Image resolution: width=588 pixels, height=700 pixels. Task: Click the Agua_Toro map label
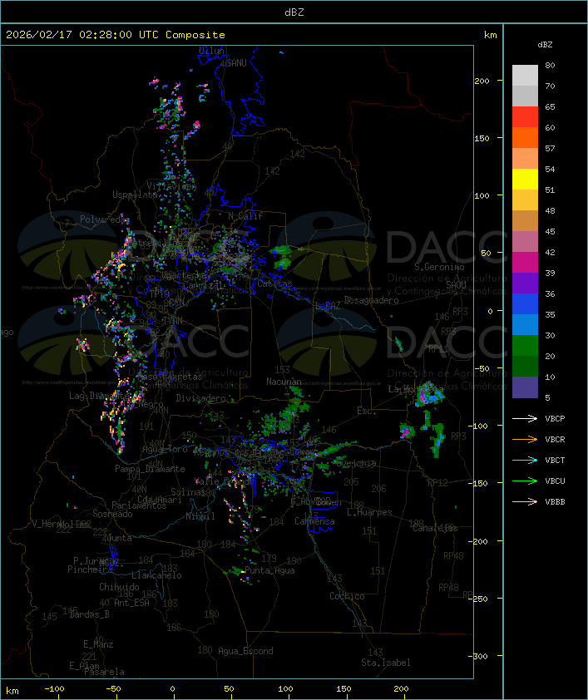pos(165,449)
